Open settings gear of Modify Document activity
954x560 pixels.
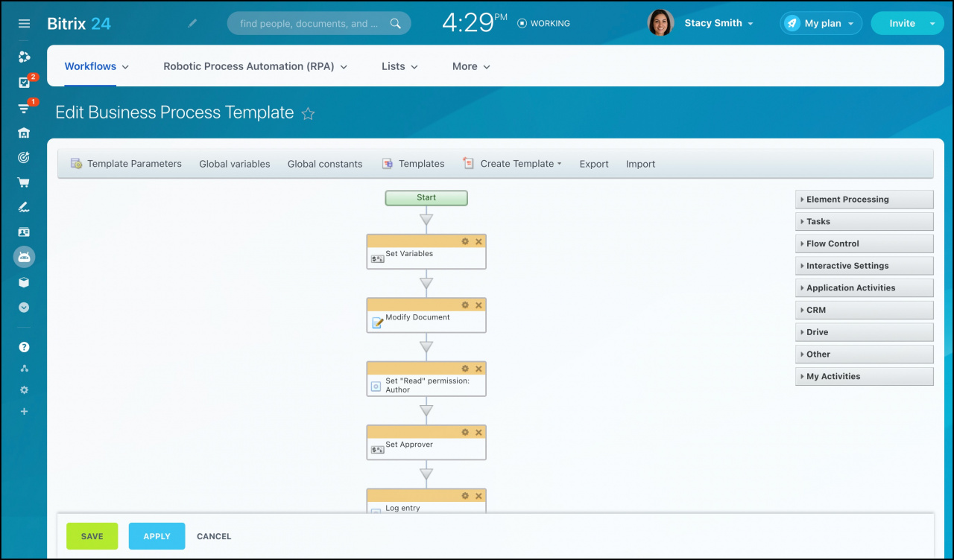coord(465,305)
